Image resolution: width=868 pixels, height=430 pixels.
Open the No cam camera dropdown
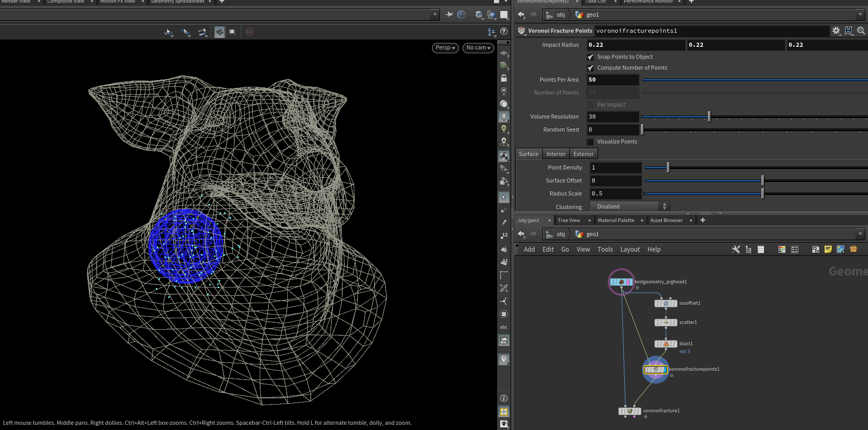click(x=478, y=48)
